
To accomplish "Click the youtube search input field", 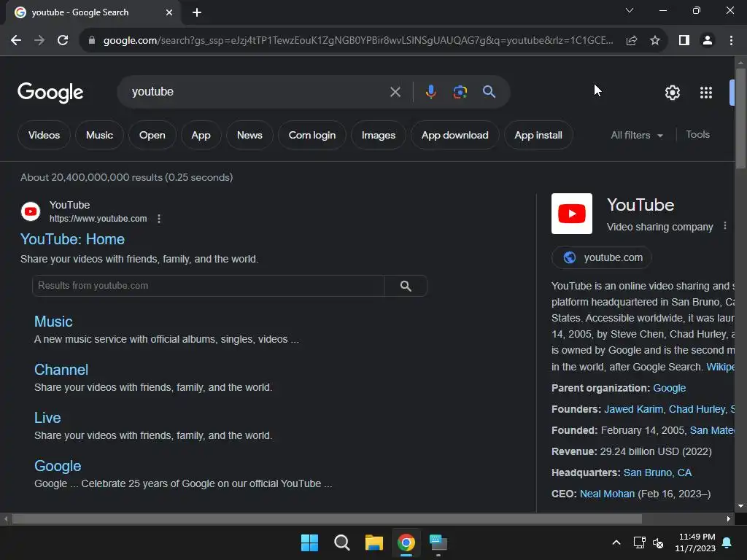I will pyautogui.click(x=258, y=92).
